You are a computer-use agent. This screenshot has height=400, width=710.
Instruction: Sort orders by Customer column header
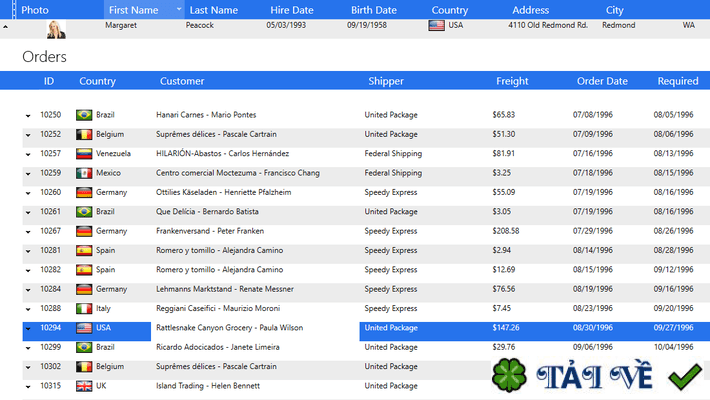182,81
